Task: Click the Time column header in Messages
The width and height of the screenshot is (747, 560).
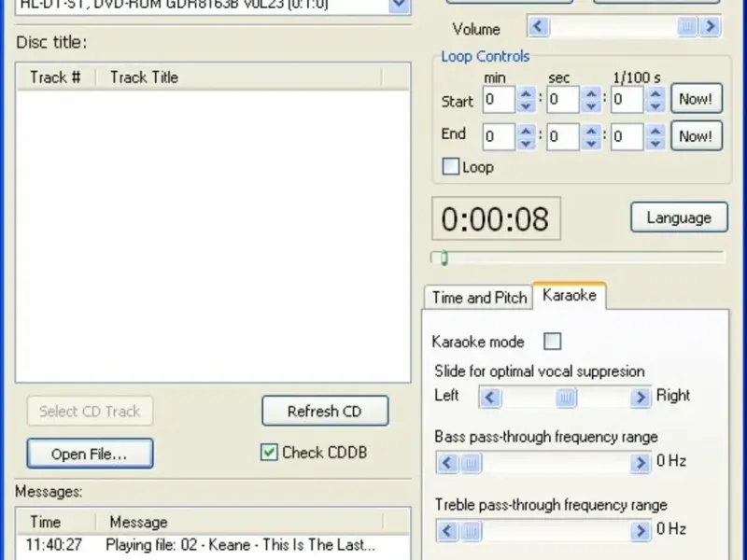Action: click(56, 522)
